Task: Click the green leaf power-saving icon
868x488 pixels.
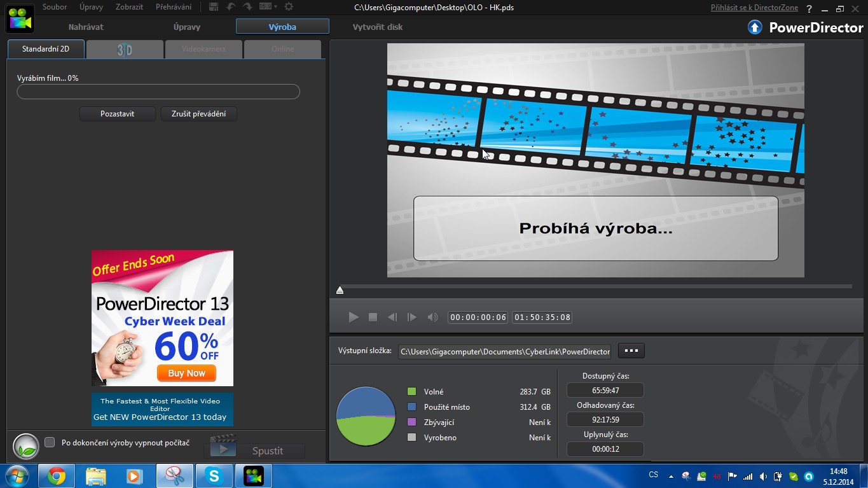Action: [26, 446]
